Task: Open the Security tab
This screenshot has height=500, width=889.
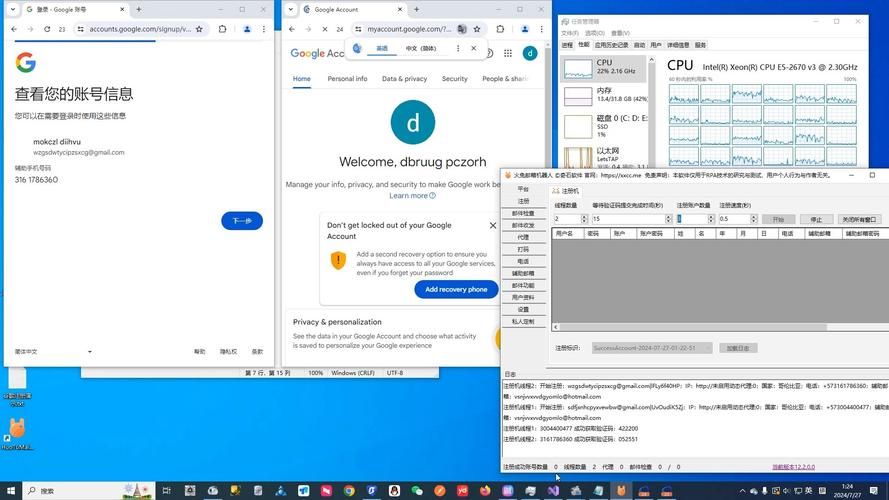Action: [455, 79]
